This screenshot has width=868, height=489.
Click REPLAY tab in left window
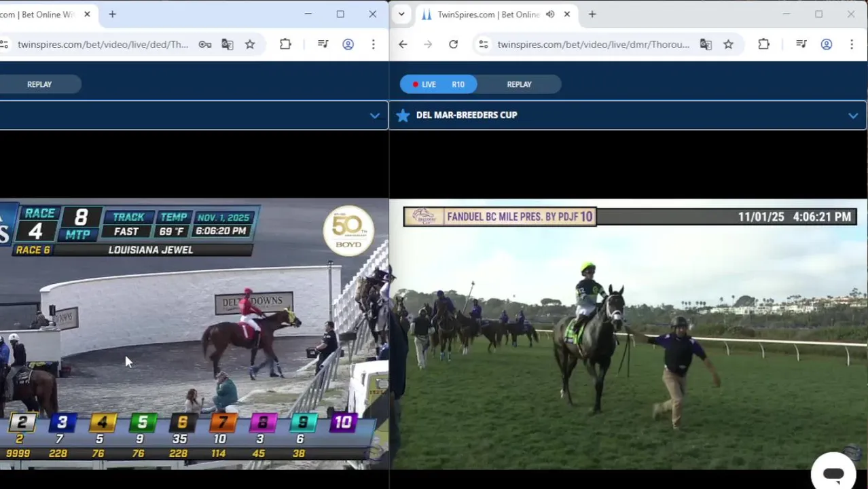click(39, 84)
